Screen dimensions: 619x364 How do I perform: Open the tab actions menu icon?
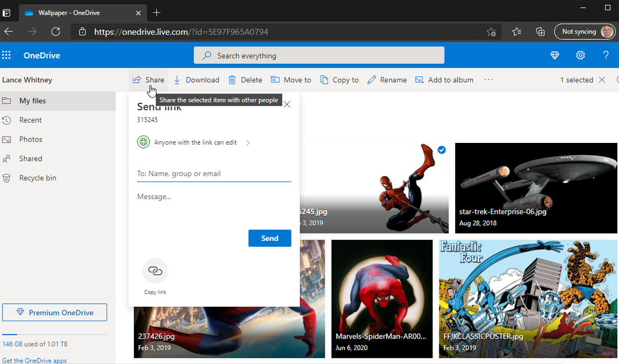[x=7, y=13]
